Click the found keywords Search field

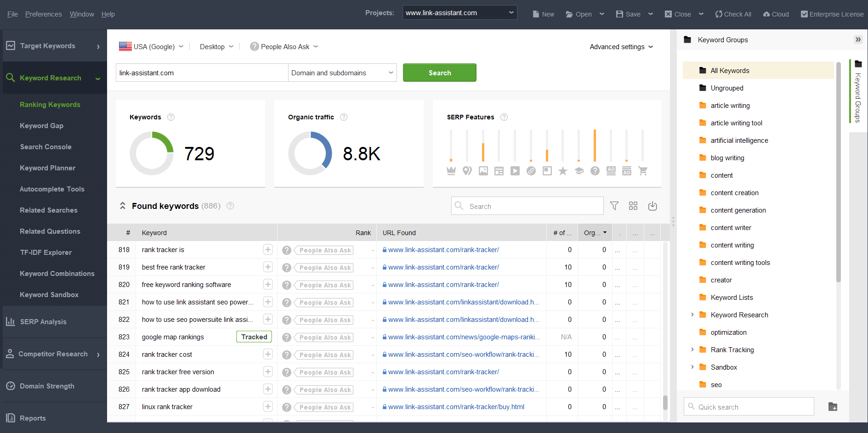(x=527, y=206)
